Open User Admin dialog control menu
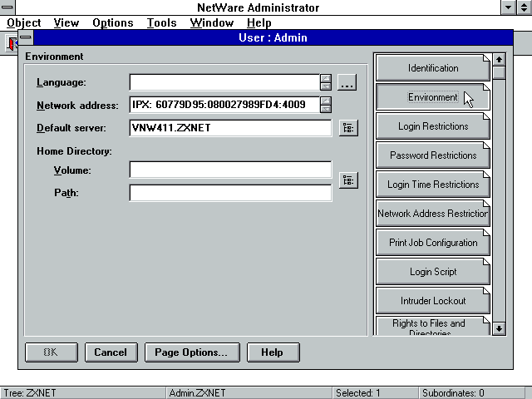This screenshot has width=532, height=399. pos(26,37)
